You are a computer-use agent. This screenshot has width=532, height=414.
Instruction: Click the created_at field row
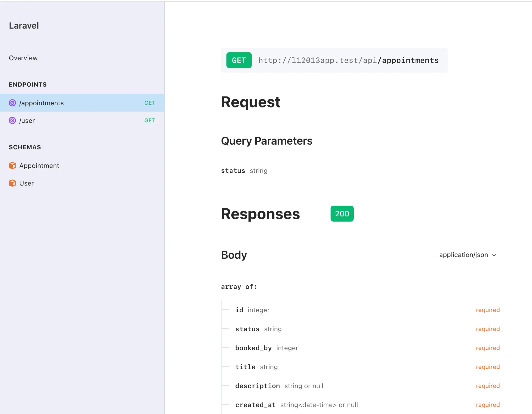point(256,405)
